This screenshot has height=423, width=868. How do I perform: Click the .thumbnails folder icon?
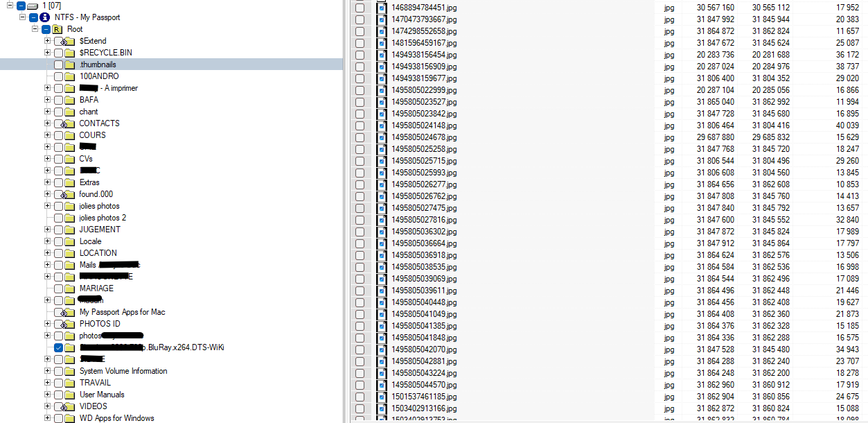(69, 64)
